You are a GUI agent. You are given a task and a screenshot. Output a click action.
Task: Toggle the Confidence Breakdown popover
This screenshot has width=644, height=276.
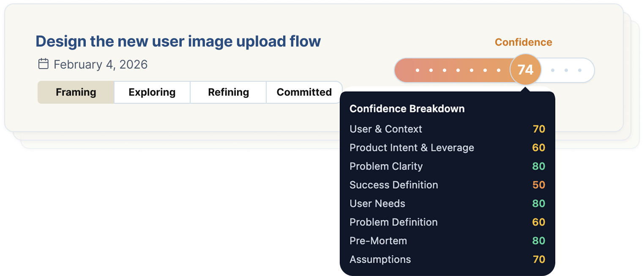[x=407, y=108]
